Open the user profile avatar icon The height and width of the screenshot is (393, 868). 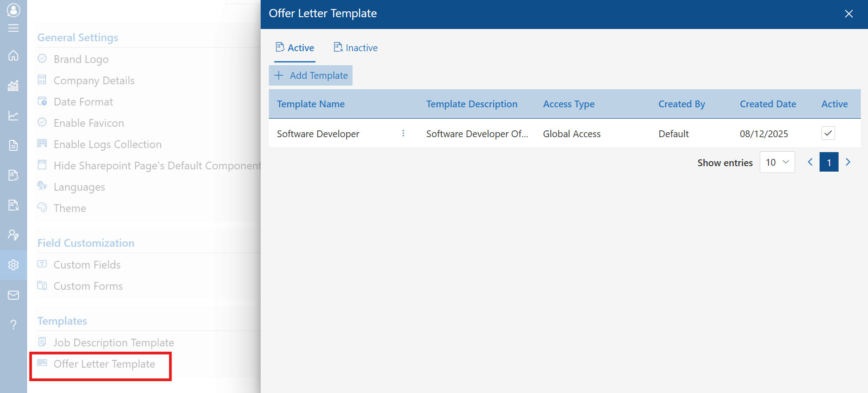[x=14, y=10]
